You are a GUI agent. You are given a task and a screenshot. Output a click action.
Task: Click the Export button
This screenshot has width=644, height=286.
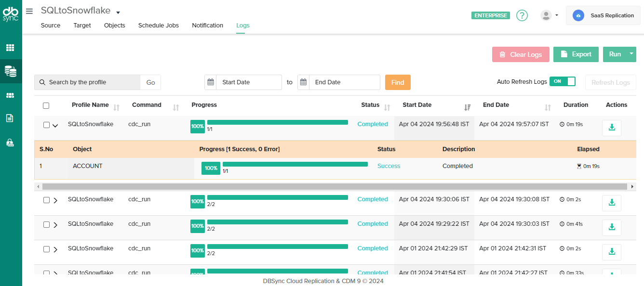click(x=576, y=54)
